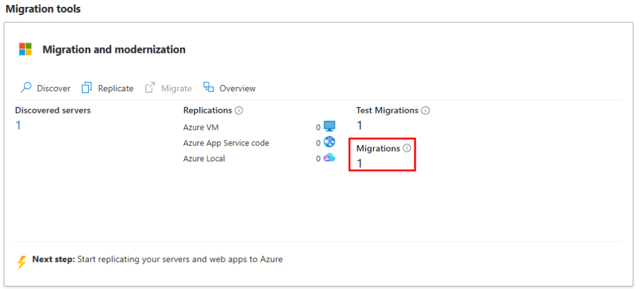Click the Azure VM replications row
This screenshot has width=644, height=289.
259,127
